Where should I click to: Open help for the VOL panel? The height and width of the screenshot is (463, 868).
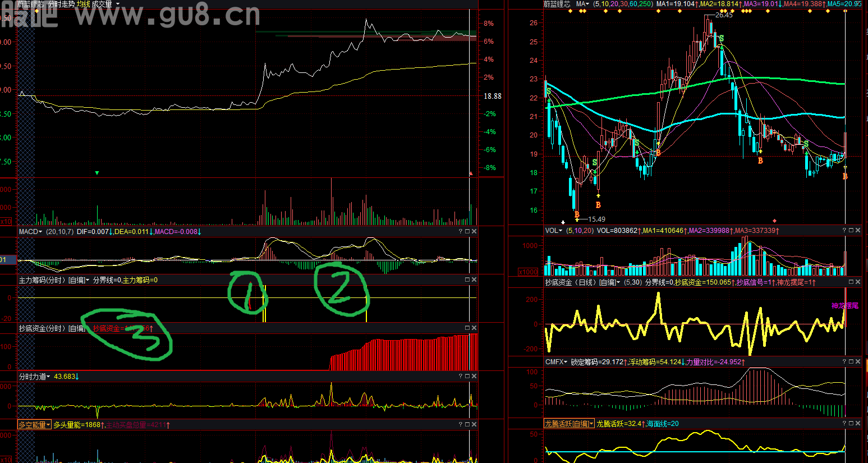pyautogui.click(x=844, y=230)
